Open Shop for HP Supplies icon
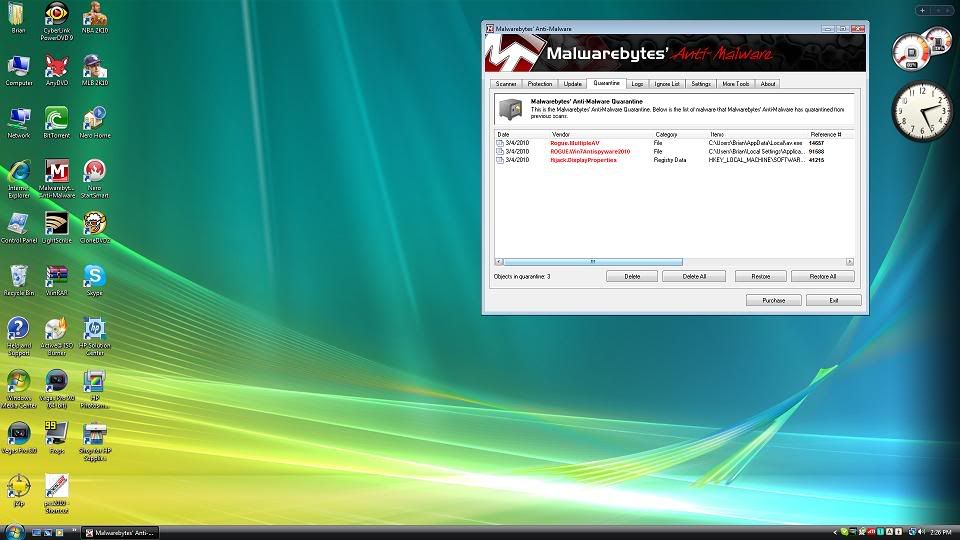This screenshot has width=960, height=540. click(94, 442)
